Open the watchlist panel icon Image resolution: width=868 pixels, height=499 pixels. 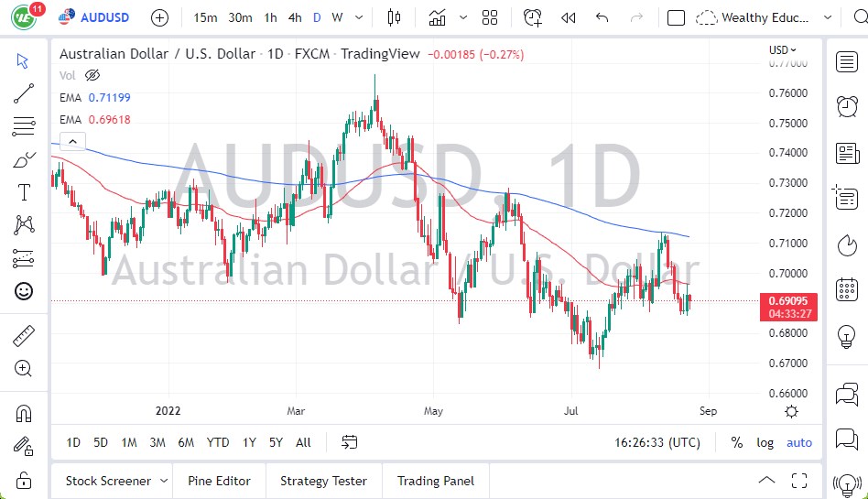click(847, 61)
